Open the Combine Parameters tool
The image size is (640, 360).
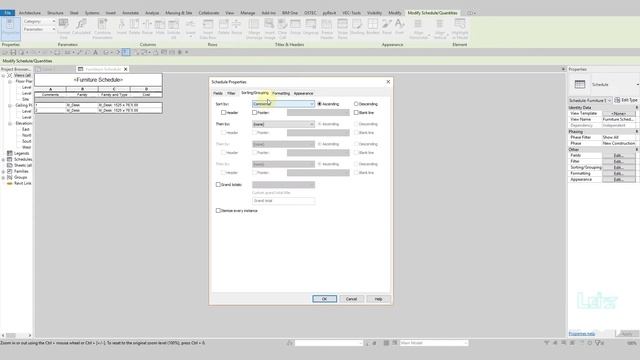[x=102, y=29]
